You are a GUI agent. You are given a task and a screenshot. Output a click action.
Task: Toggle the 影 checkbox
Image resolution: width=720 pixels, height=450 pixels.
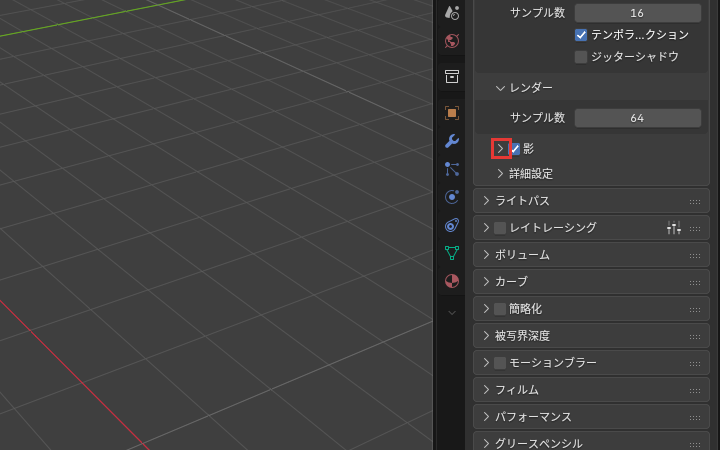[515, 149]
